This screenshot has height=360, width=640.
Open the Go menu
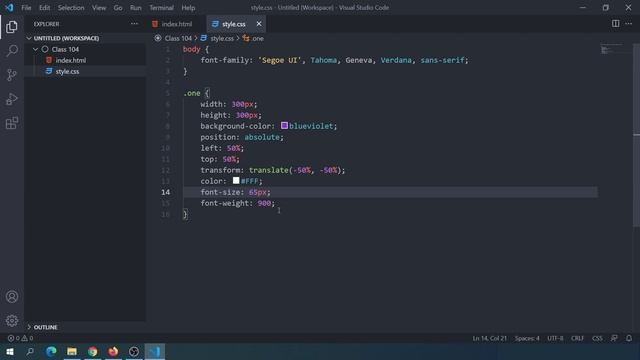[118, 8]
